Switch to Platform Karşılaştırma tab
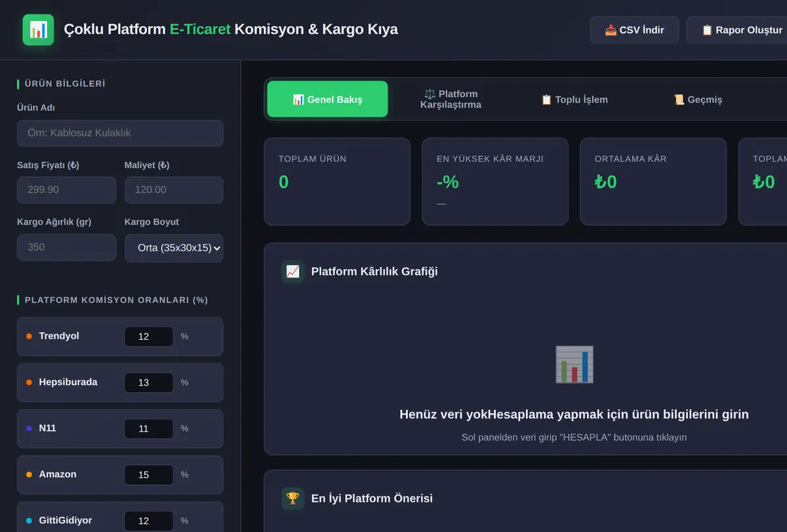This screenshot has width=787, height=532. (x=451, y=99)
